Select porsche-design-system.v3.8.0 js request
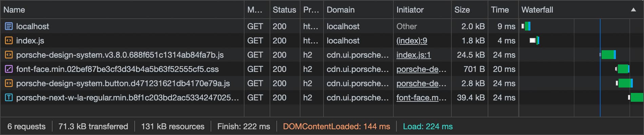 point(322,55)
